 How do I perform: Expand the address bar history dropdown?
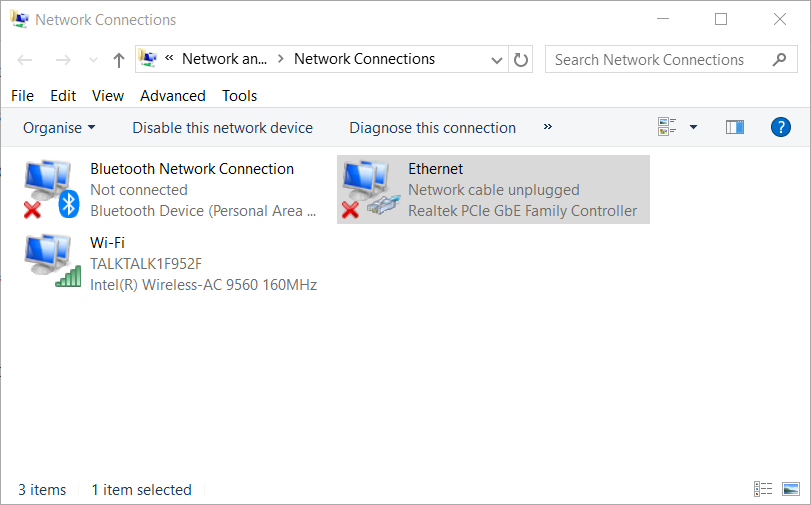click(x=497, y=60)
